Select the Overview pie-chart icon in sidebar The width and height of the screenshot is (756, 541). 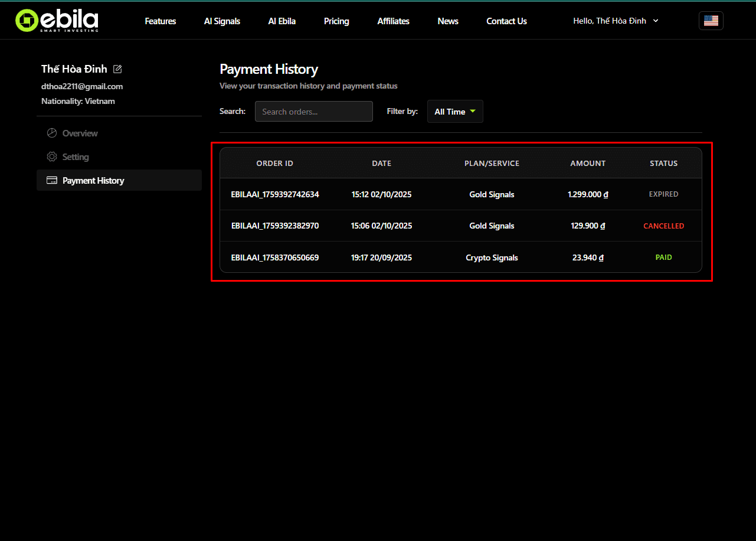[x=51, y=132]
